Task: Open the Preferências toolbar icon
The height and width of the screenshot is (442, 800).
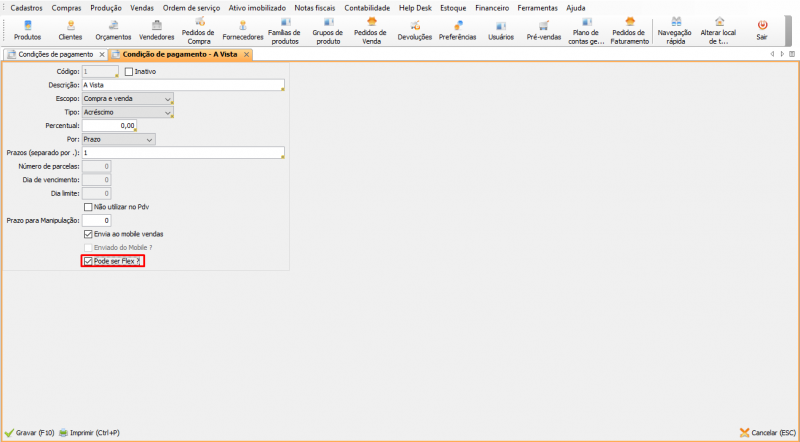Action: [458, 28]
